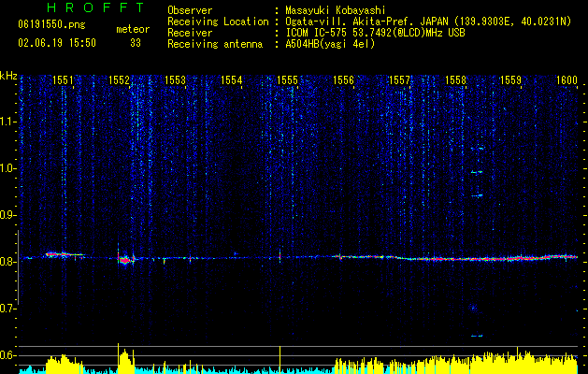Click the 1553 time marker
The width and height of the screenshot is (588, 374).
coord(175,80)
